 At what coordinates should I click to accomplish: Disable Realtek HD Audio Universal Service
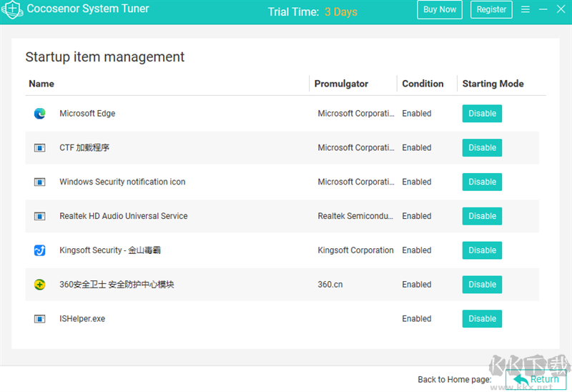[482, 216]
